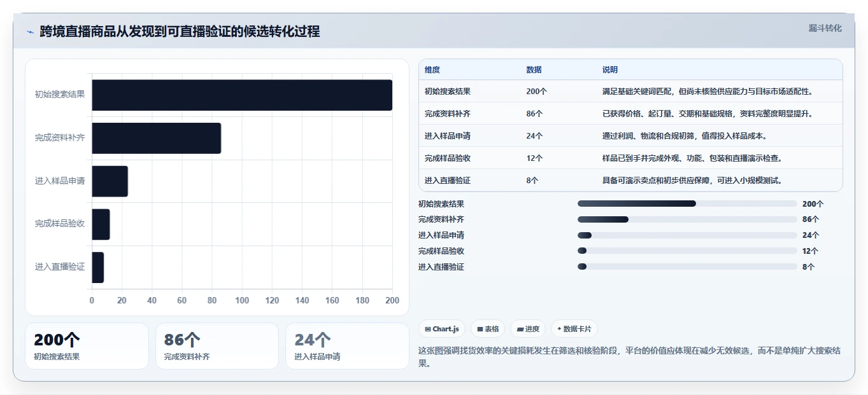Select the 完成资料补齐 cell in the table

pyautogui.click(x=448, y=114)
